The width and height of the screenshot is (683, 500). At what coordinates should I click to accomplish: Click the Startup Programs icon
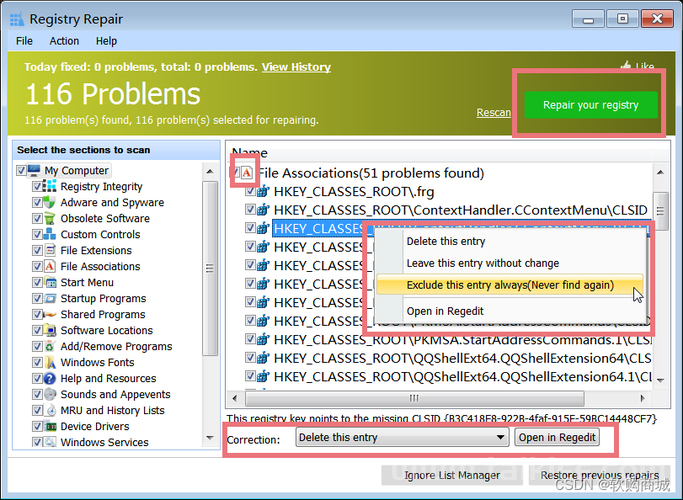[51, 298]
